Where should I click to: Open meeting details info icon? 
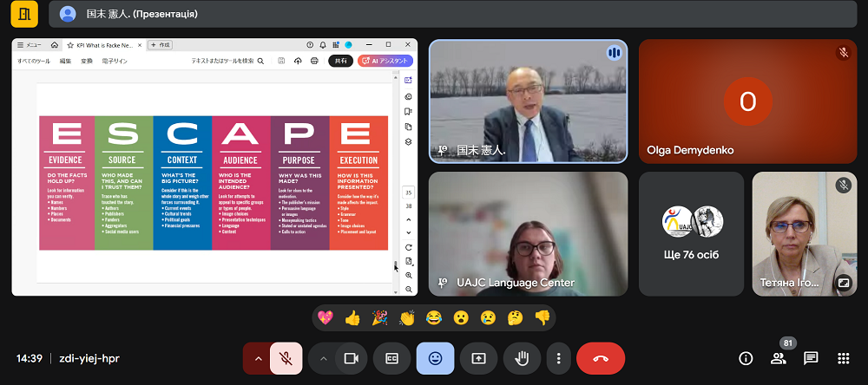click(x=745, y=358)
